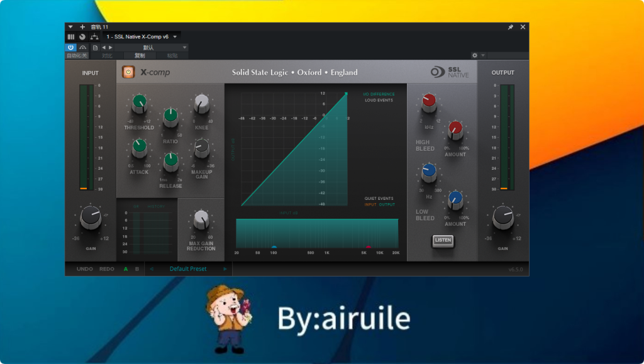Click the MAX GAIN REDUCTION knob

tap(201, 219)
